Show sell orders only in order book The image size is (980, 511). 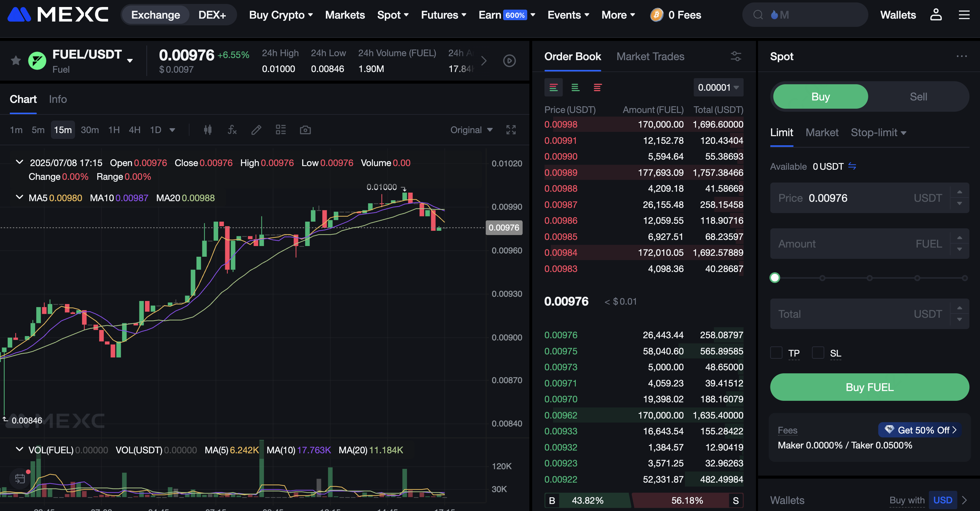pyautogui.click(x=597, y=88)
